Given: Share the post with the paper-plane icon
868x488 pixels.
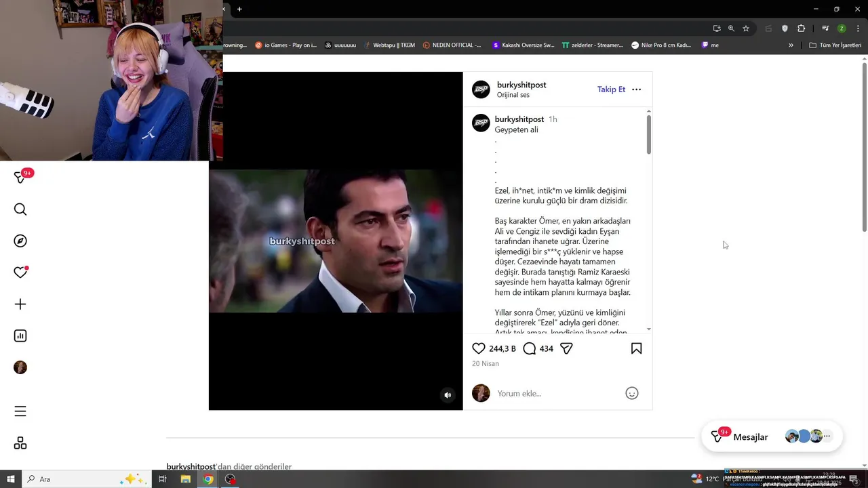Looking at the screenshot, I should pos(566,348).
